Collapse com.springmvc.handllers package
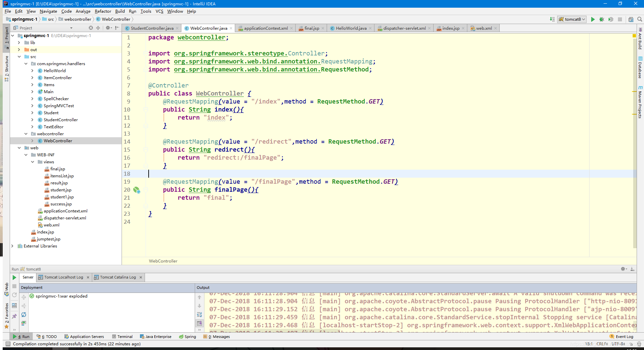 pyautogui.click(x=26, y=63)
